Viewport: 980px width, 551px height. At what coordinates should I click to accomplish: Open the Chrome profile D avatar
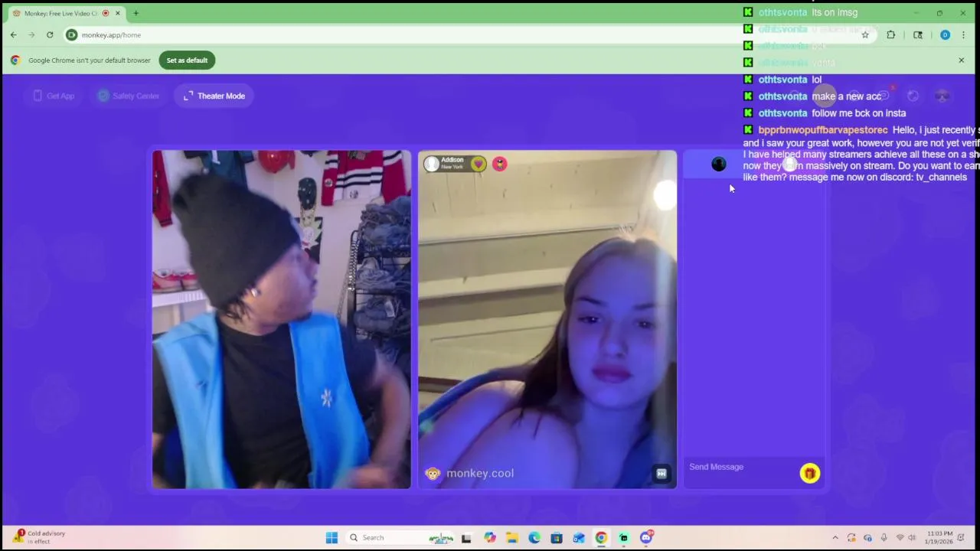tap(945, 34)
